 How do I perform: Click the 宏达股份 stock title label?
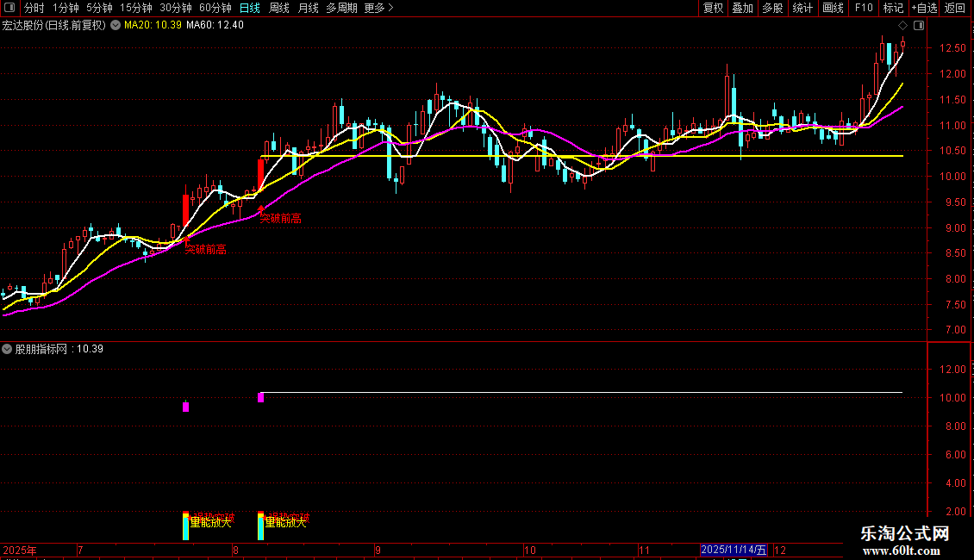54,26
